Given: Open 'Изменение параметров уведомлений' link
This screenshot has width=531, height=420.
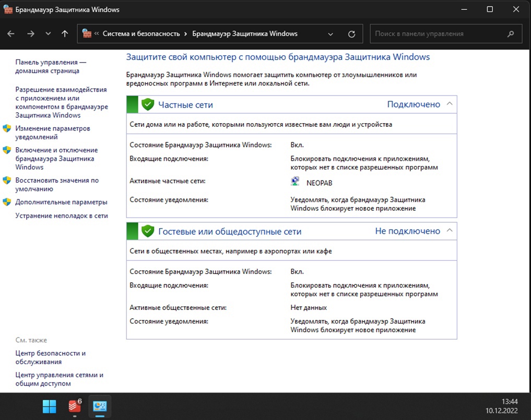Looking at the screenshot, I should tap(53, 133).
